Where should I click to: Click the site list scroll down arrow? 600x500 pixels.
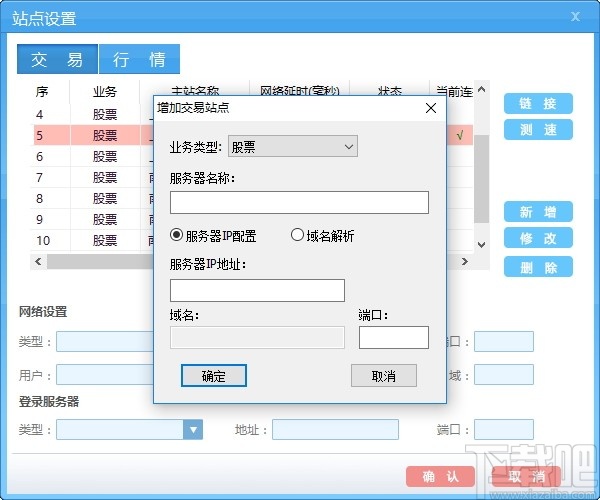click(481, 244)
